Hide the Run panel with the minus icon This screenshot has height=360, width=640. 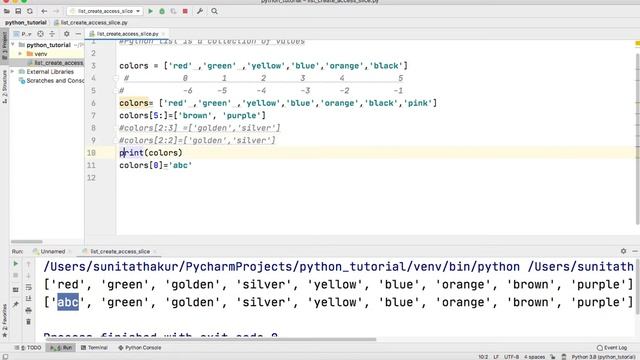pyautogui.click(x=635, y=251)
